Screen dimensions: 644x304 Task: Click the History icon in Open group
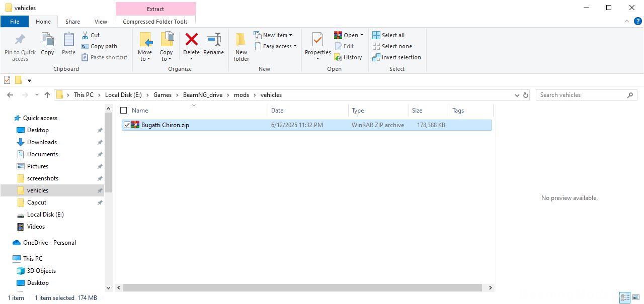(339, 57)
